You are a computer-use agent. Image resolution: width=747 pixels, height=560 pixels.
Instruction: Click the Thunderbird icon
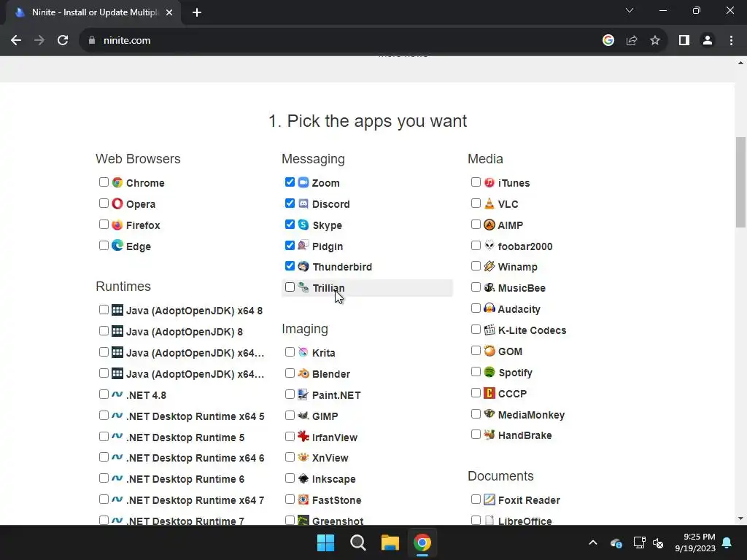(303, 266)
